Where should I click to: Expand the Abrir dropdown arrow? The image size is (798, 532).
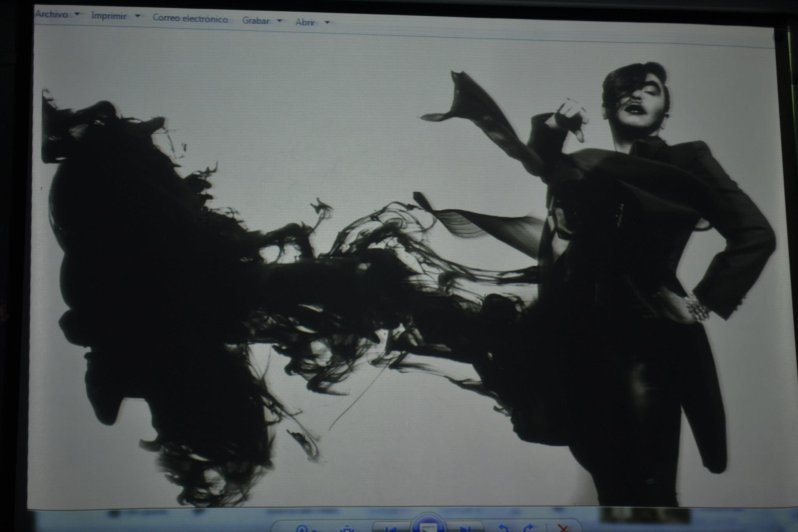(327, 23)
